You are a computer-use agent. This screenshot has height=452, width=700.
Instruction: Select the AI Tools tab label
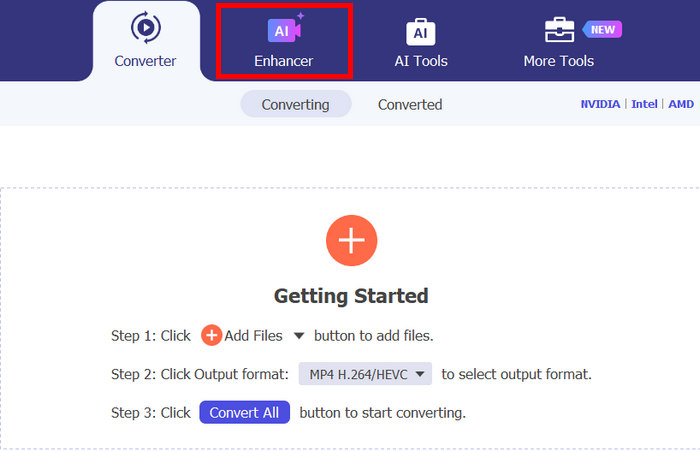point(421,61)
